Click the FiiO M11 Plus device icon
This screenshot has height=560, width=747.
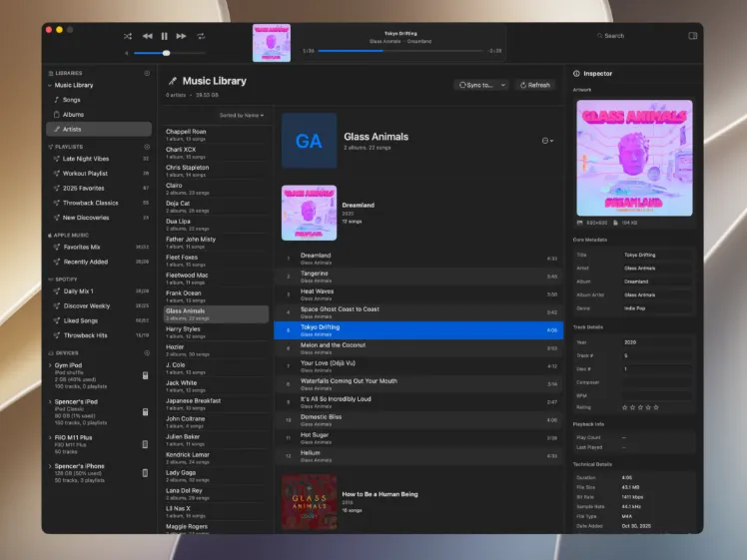[x=145, y=444]
